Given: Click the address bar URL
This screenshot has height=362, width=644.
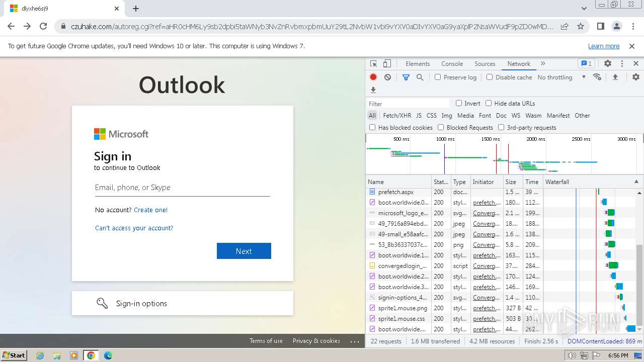Looking at the screenshot, I should (x=312, y=26).
